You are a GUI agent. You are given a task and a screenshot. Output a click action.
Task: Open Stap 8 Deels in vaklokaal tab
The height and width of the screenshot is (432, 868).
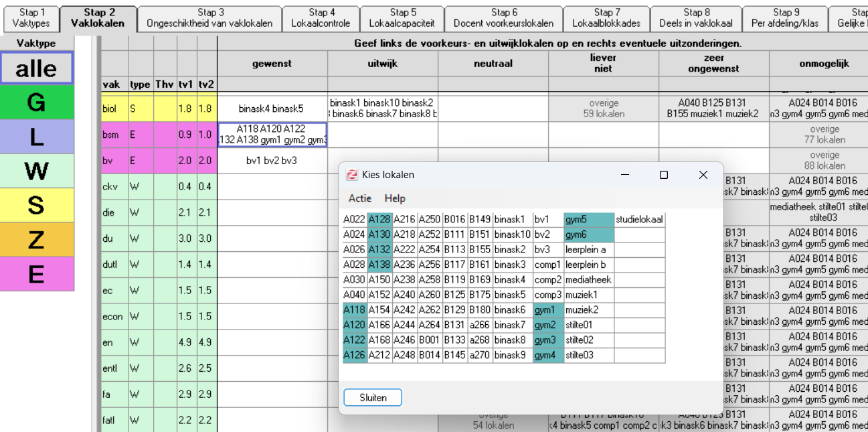pyautogui.click(x=696, y=18)
